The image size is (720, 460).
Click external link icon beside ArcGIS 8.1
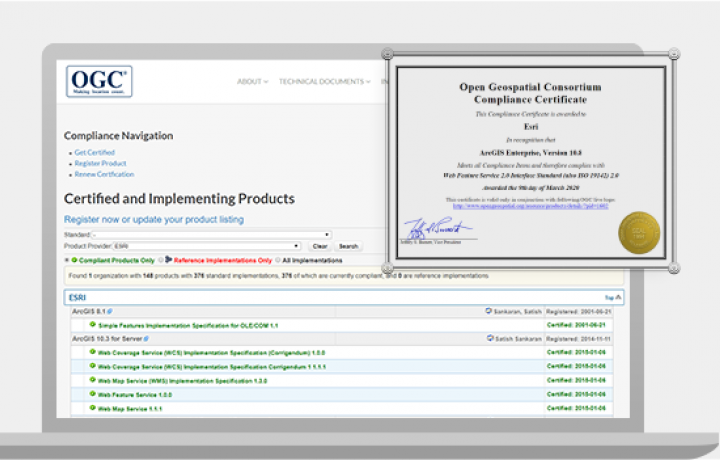point(110,312)
